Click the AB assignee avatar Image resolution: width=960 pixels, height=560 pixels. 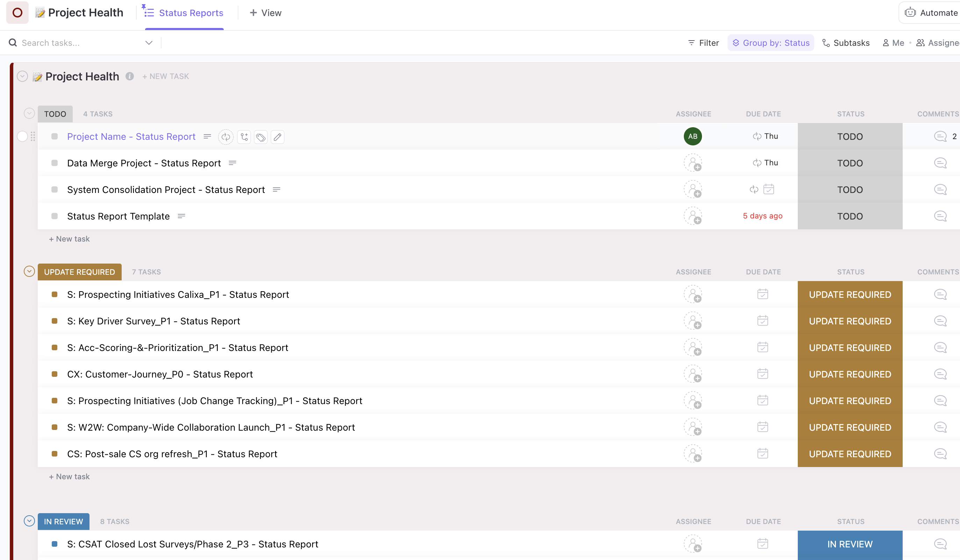pos(693,136)
